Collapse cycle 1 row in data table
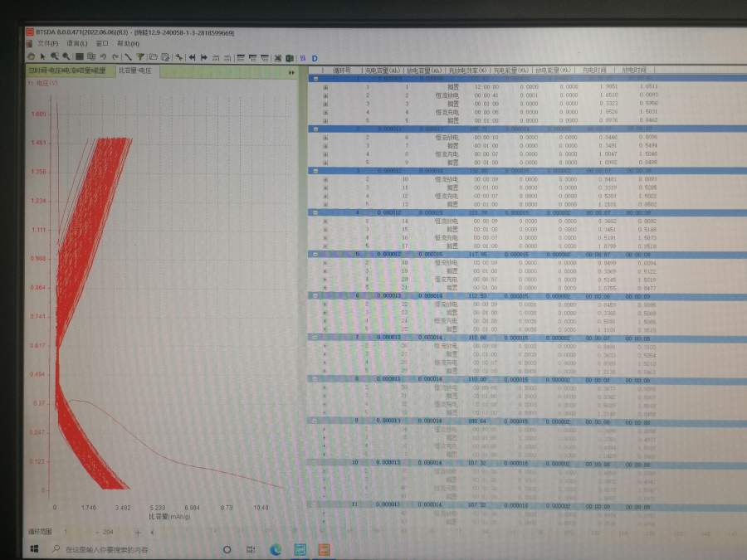Viewport: 747px width, 560px height. (313, 79)
